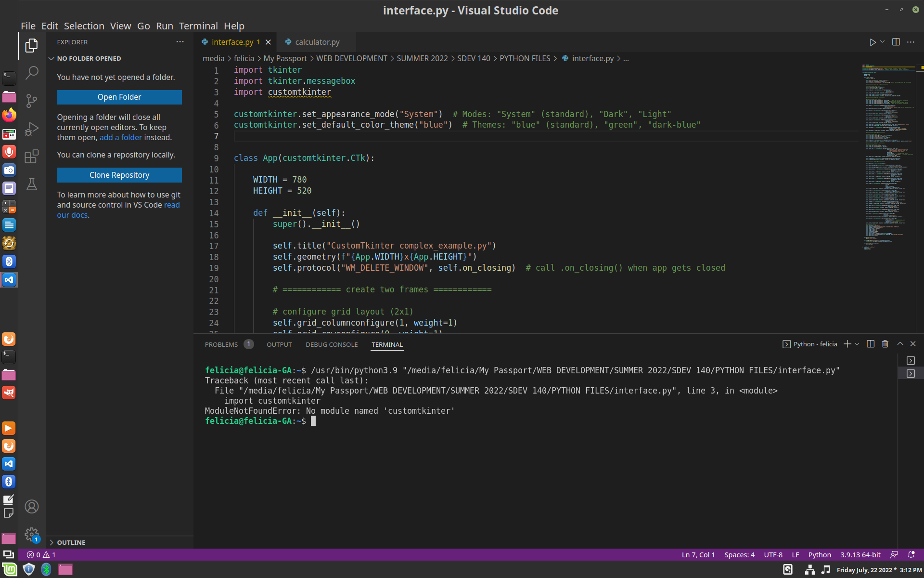
Task: Open the Accounts icon in the activity bar
Action: click(x=32, y=506)
